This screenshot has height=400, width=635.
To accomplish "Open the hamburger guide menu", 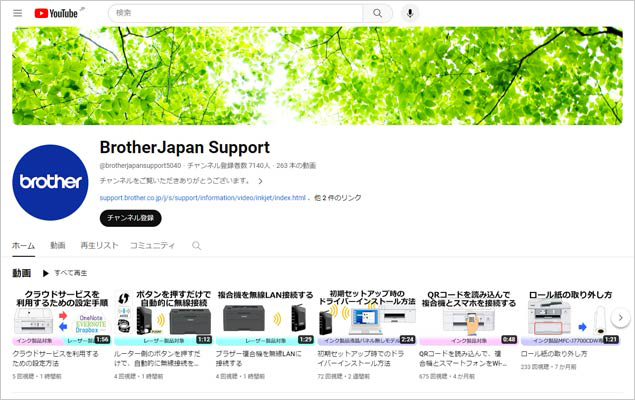I will 17,13.
